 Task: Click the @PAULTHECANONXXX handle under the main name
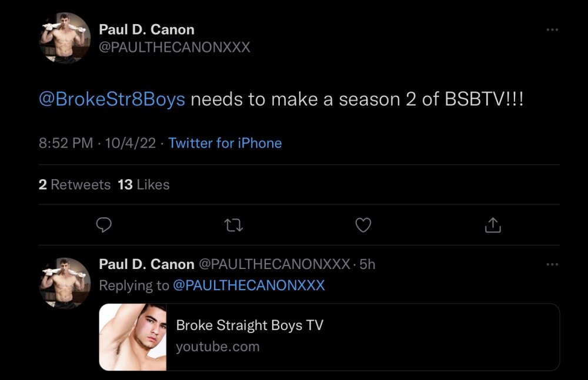click(175, 48)
